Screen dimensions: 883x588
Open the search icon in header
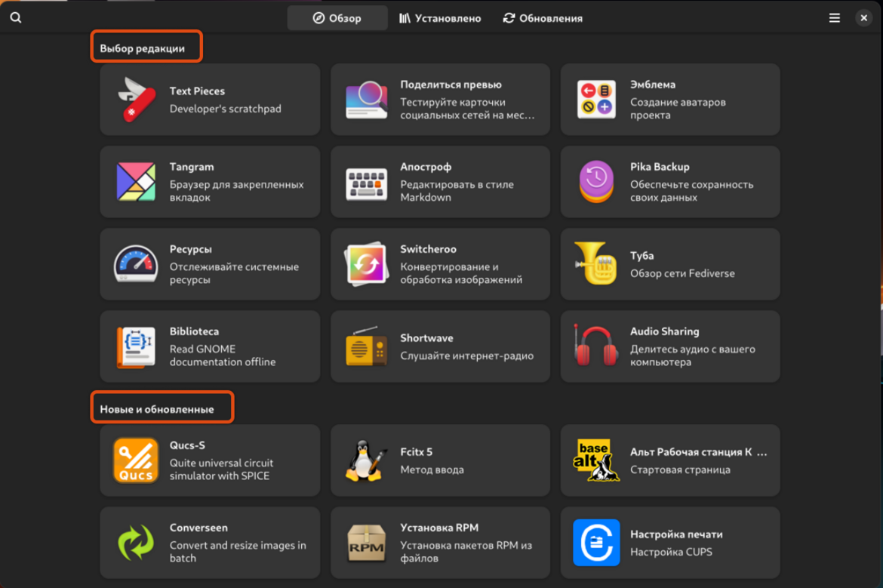point(16,18)
